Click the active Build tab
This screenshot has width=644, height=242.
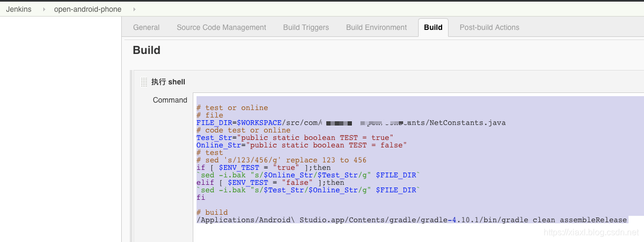pyautogui.click(x=433, y=27)
